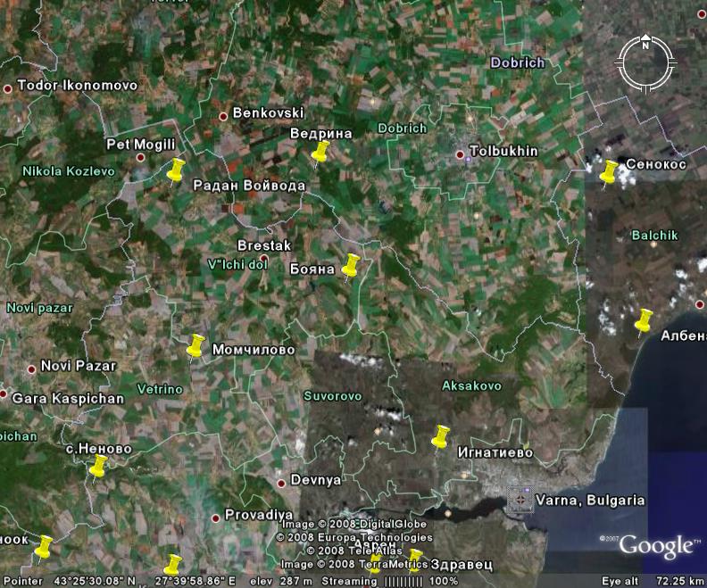The image size is (707, 588).
Task: Click the Pointer latitude 43°25'30.08" N readout
Action: click(70, 581)
